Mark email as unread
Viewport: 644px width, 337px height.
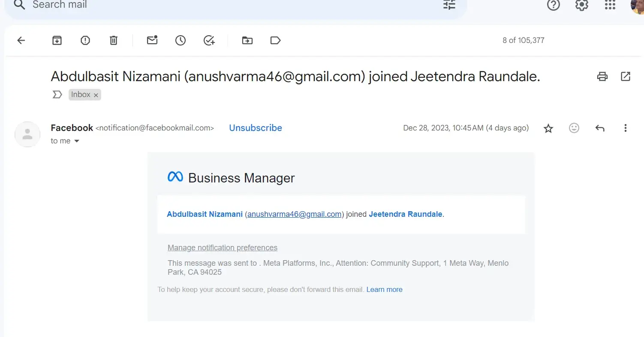pos(152,40)
